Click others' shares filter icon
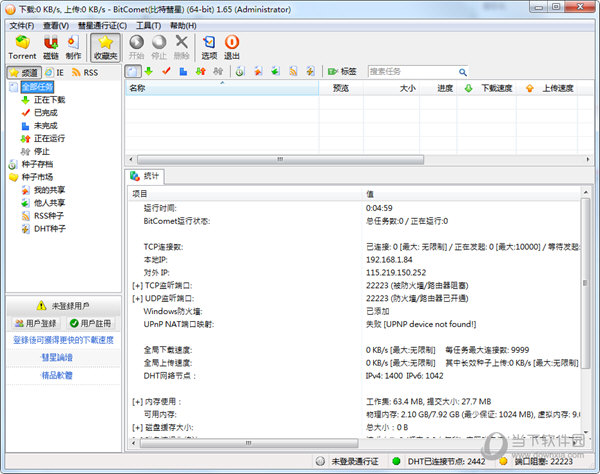Viewport: 600px width, 474px height. (x=276, y=71)
